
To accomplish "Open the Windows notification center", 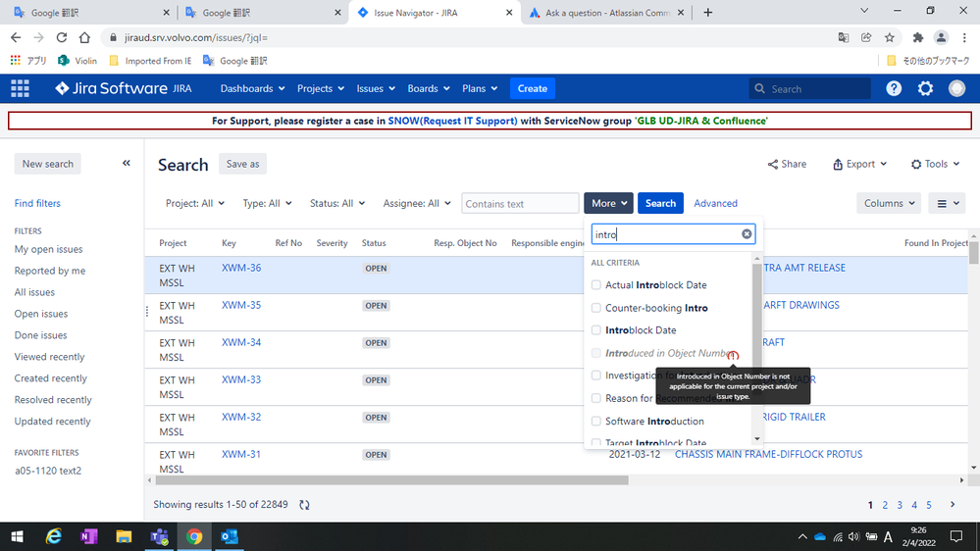I will point(956,536).
